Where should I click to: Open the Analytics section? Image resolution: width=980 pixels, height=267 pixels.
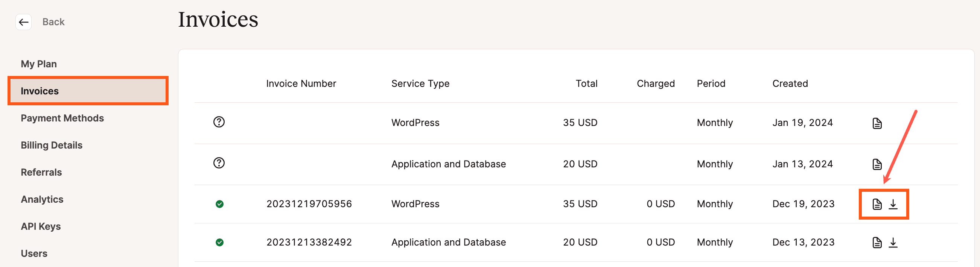tap(42, 199)
